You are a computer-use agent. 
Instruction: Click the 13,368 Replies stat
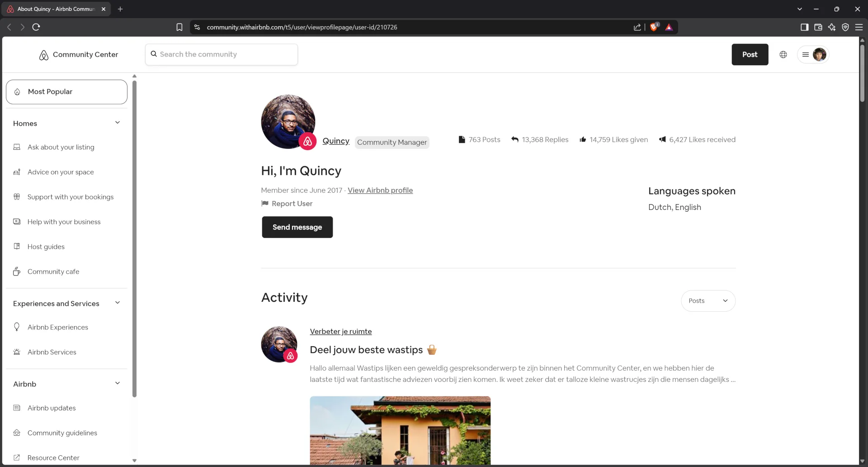540,139
